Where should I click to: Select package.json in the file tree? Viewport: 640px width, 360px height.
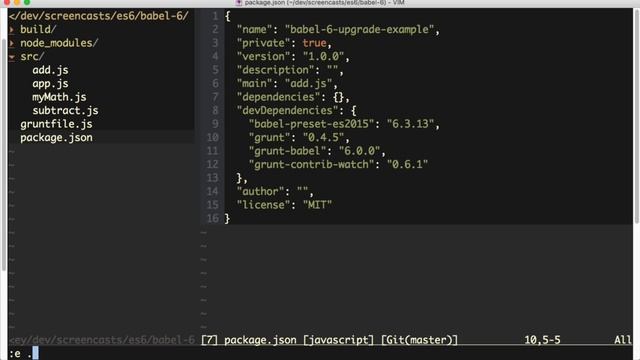(56, 138)
